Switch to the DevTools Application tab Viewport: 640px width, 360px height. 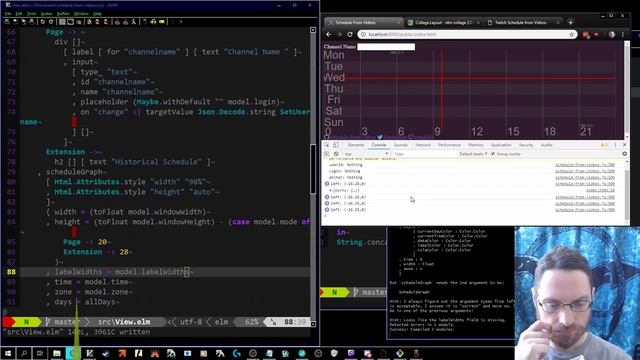pyautogui.click(x=501, y=145)
